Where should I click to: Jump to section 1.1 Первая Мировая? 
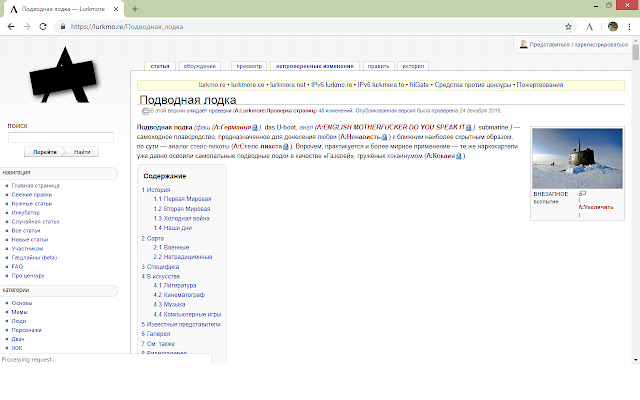tap(182, 199)
